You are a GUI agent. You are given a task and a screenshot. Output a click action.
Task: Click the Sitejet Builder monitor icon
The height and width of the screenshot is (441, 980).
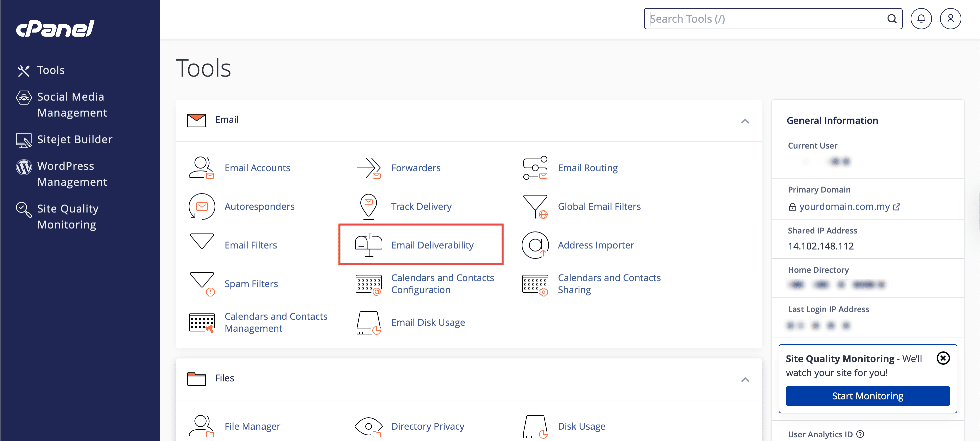24,140
